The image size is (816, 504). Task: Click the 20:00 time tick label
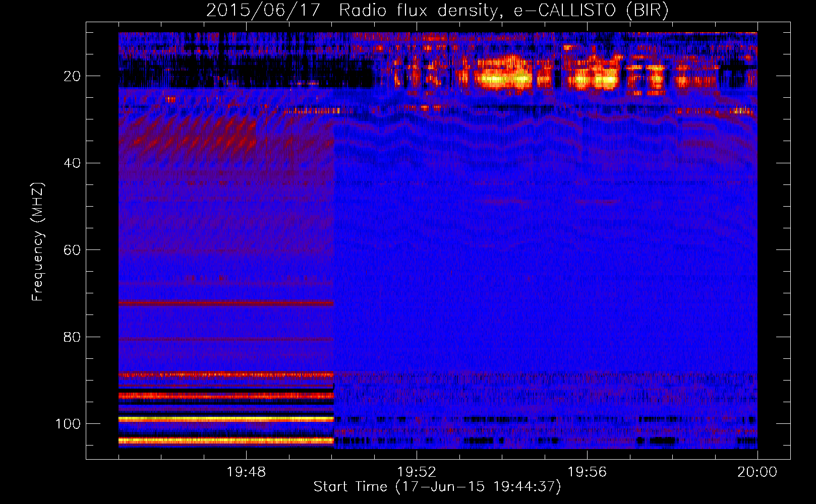[x=757, y=472]
